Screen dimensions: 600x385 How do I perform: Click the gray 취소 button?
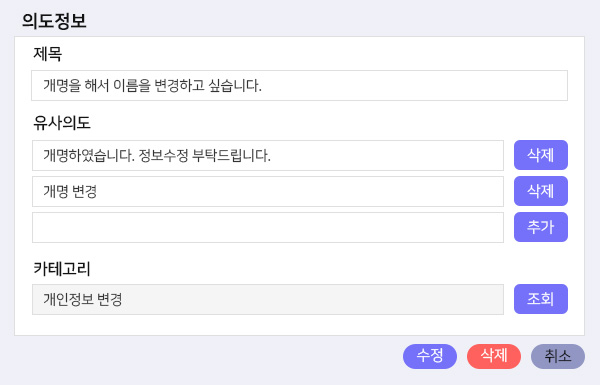558,356
